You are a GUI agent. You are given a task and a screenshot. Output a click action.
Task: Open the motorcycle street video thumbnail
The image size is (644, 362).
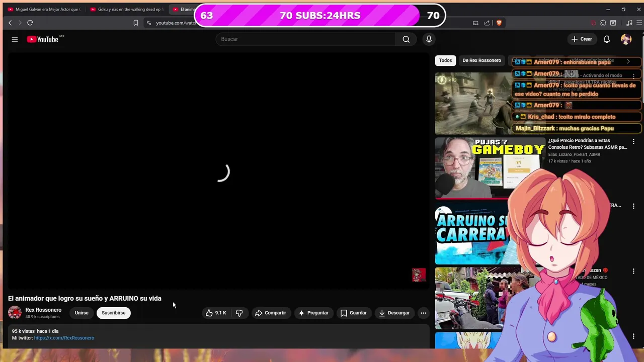point(472,298)
